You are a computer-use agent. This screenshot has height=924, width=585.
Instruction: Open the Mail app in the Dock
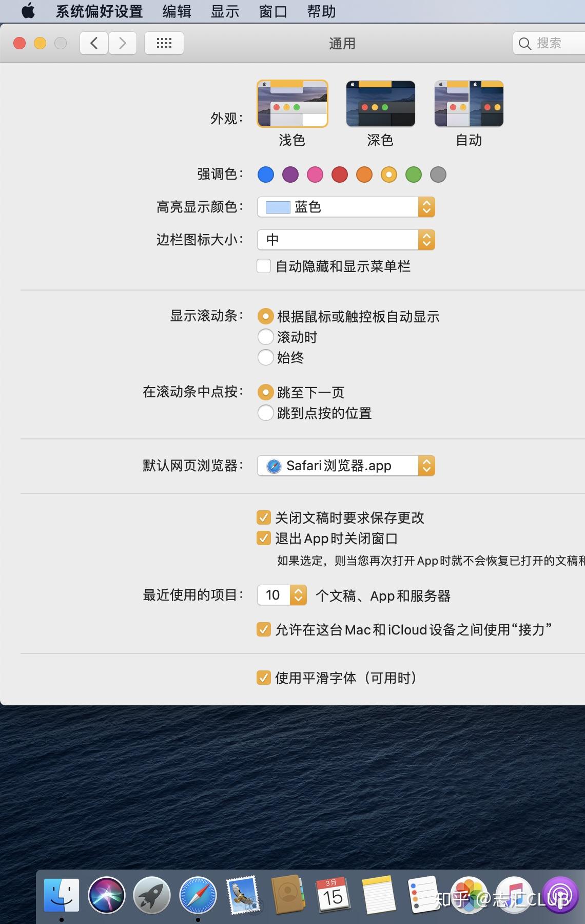click(x=243, y=895)
